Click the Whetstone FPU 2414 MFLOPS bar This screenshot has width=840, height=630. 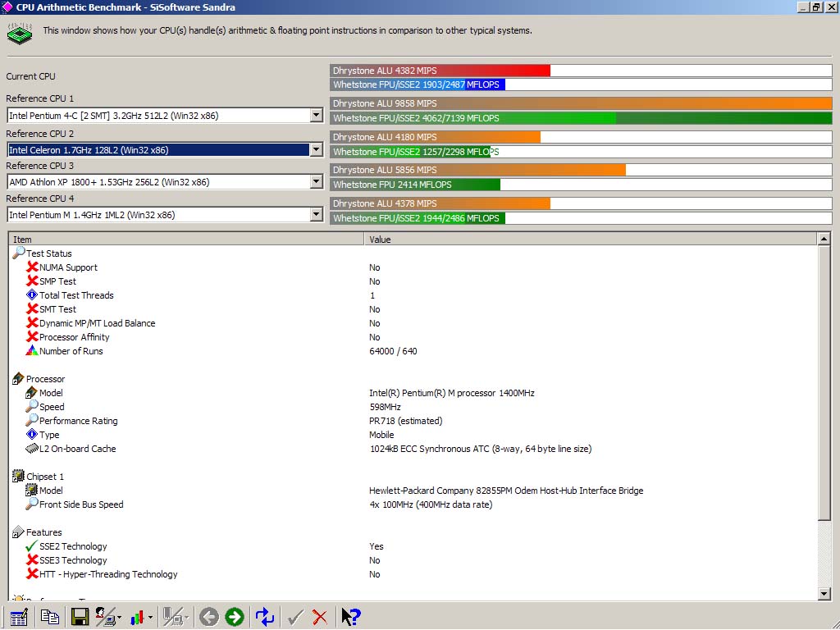(x=415, y=185)
